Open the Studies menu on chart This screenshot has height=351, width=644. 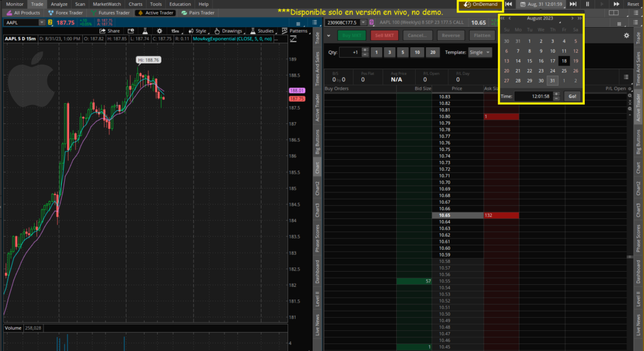point(262,31)
